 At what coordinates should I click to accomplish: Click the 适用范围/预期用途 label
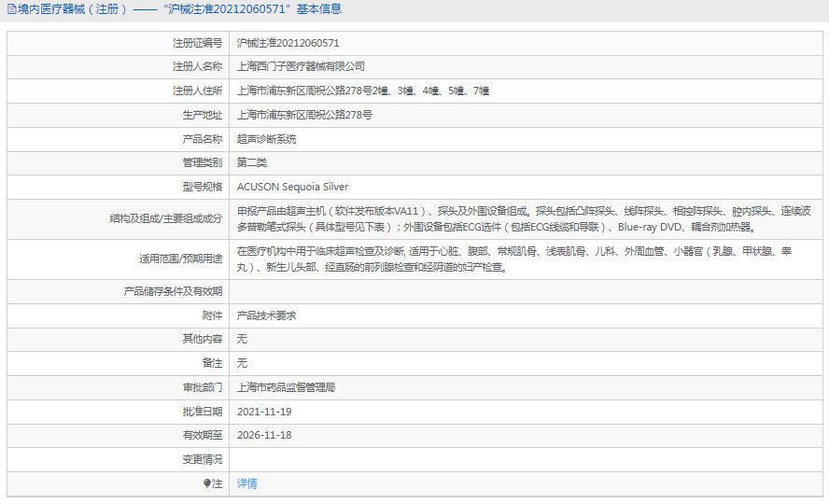181,259
